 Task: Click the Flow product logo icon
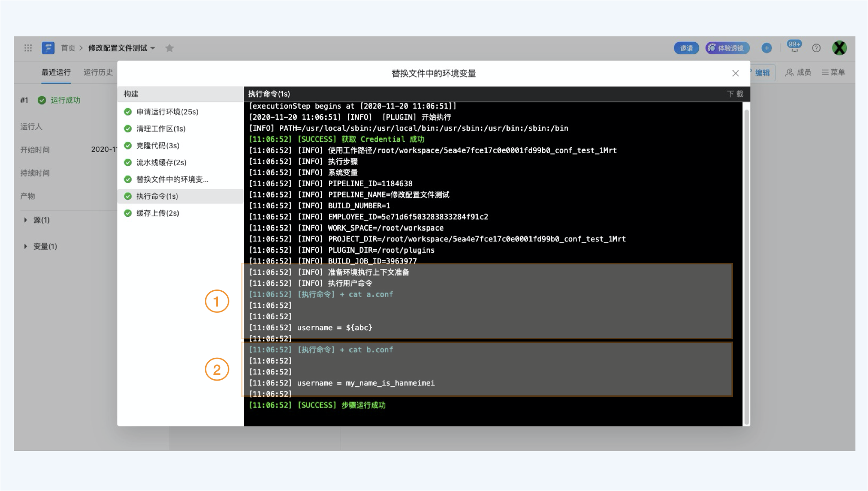(x=48, y=48)
